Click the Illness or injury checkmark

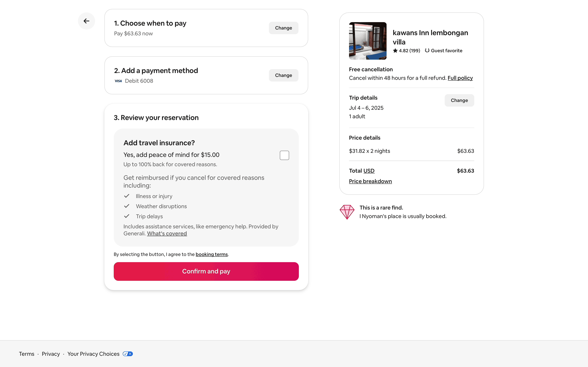(x=127, y=196)
